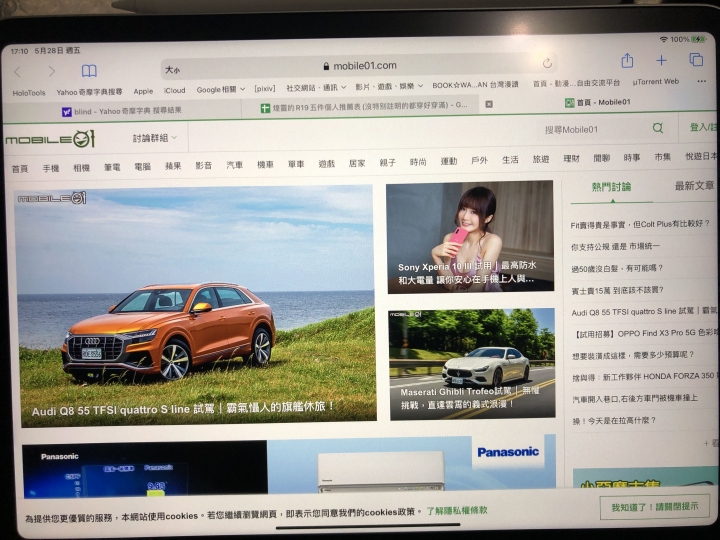The image size is (720, 540).
Task: Open the µTorrent Web bookmark
Action: tap(655, 82)
